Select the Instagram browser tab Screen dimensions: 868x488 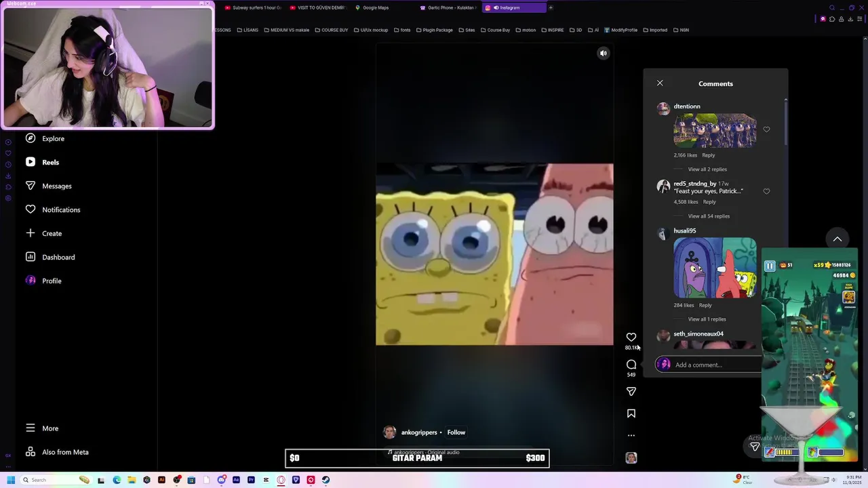coord(513,7)
